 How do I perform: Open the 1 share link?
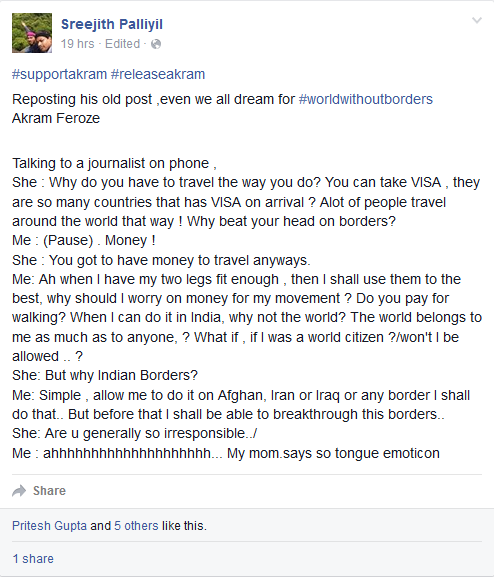click(33, 559)
